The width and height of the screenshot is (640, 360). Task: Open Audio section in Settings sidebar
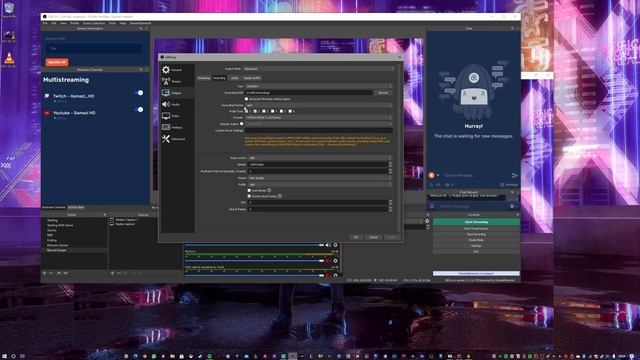click(177, 104)
